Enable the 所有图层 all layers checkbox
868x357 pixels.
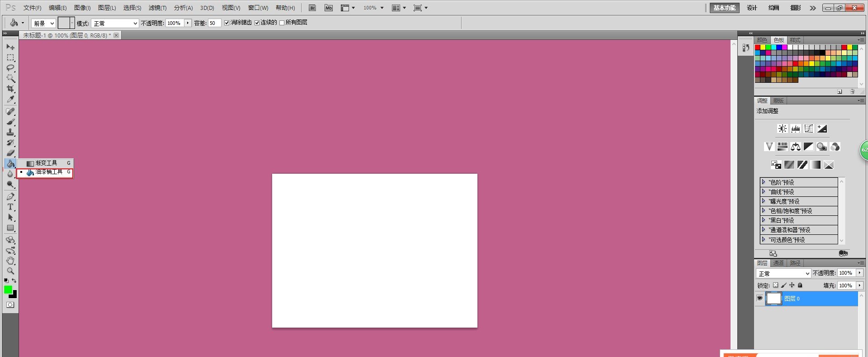pyautogui.click(x=282, y=23)
